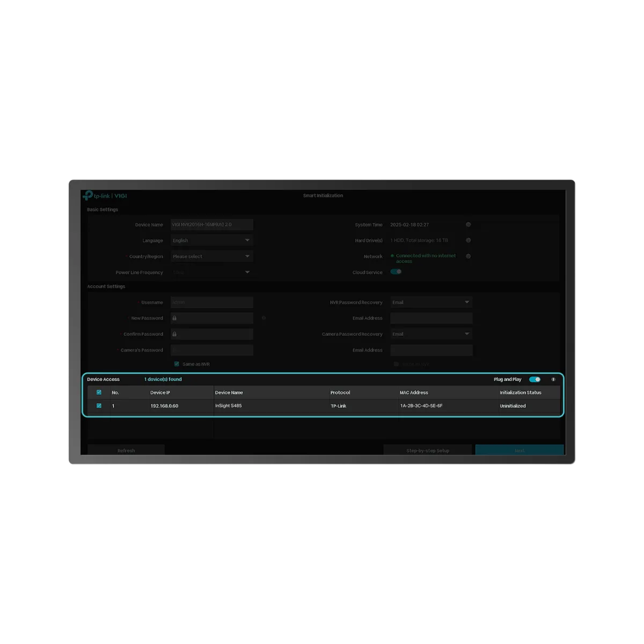Click the TP-Link protocol cell

click(338, 406)
